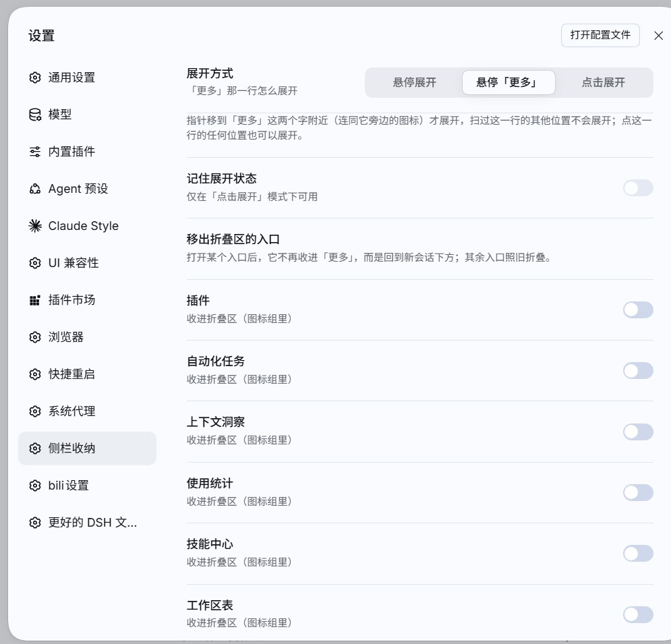Click the sliders icon beside 内置插件
671x644 pixels.
point(35,152)
